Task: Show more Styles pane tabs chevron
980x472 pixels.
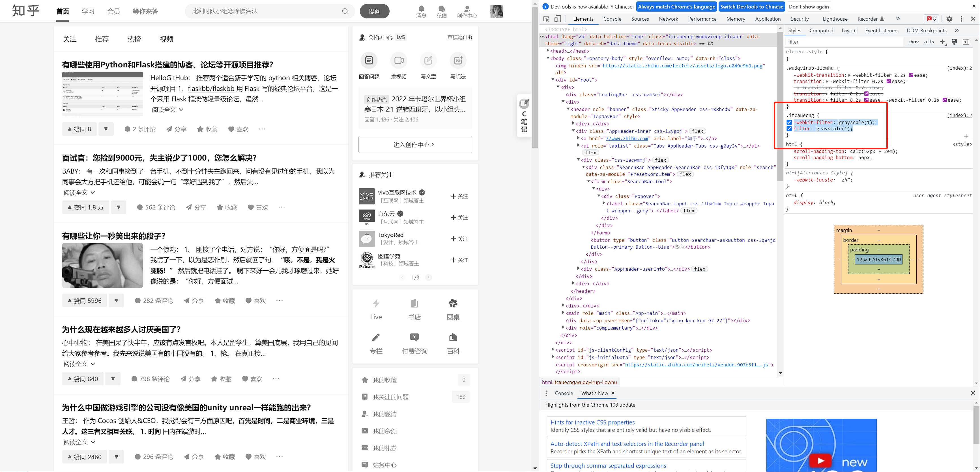Action: [x=957, y=31]
